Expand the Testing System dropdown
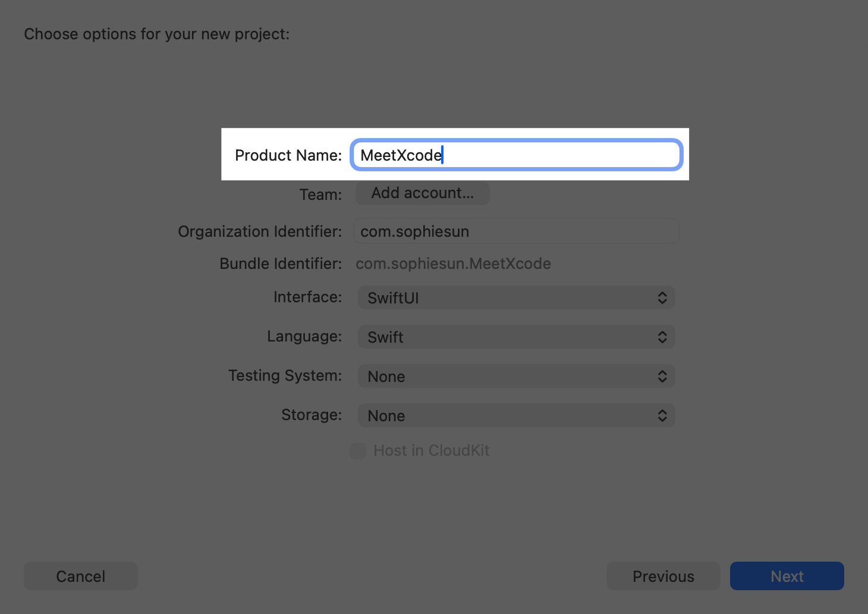 tap(516, 377)
